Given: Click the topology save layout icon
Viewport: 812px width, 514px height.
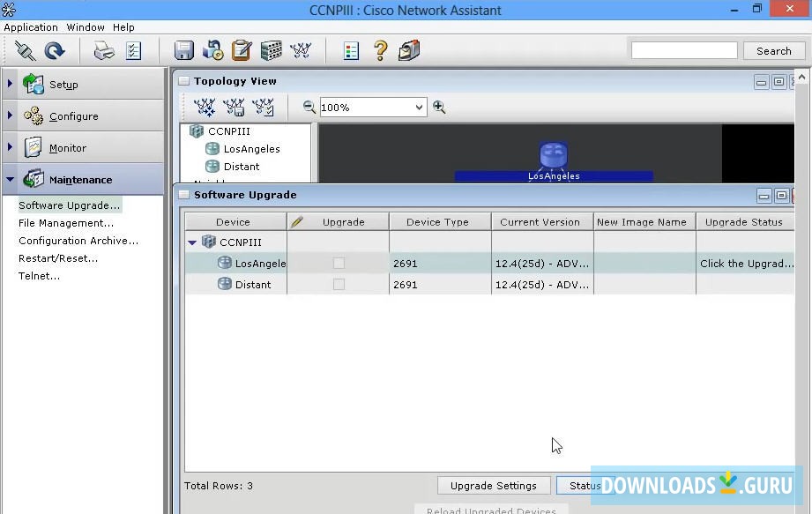Looking at the screenshot, I should point(234,108).
